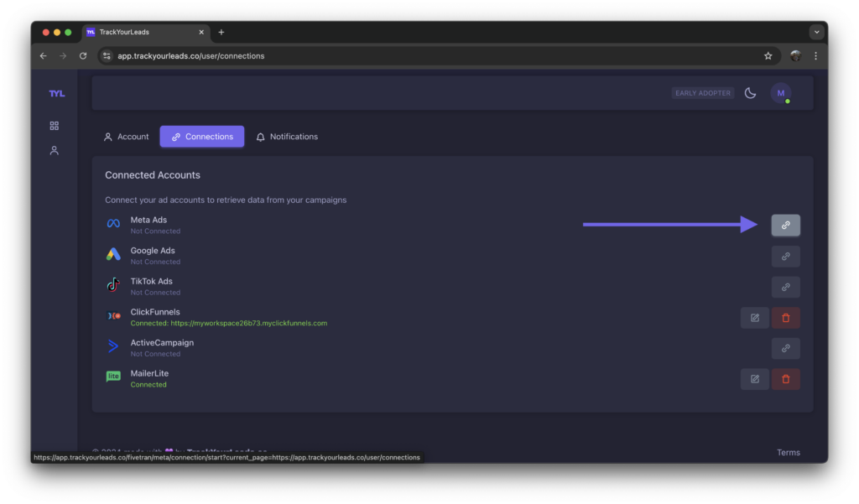Image resolution: width=859 pixels, height=504 pixels.
Task: Open the Terms link in footer
Action: pos(789,453)
